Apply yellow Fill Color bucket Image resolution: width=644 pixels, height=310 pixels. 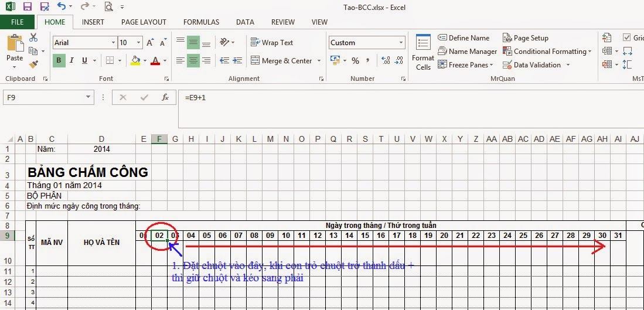135,60
